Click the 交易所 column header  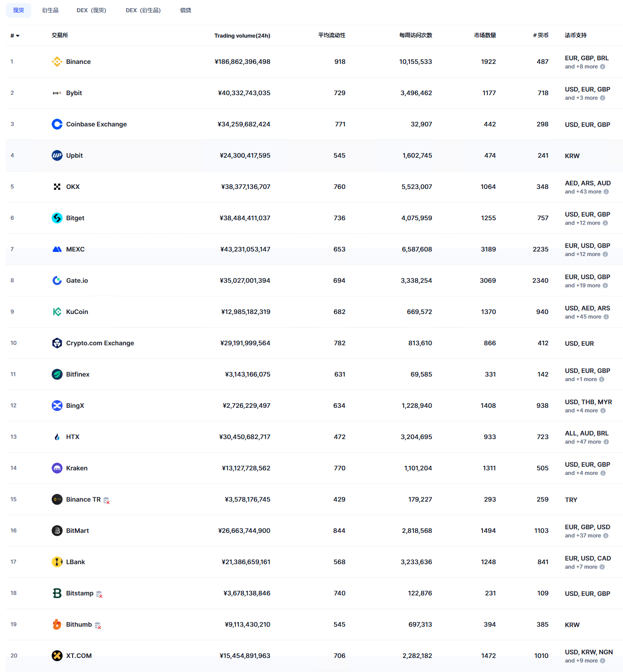coord(60,35)
